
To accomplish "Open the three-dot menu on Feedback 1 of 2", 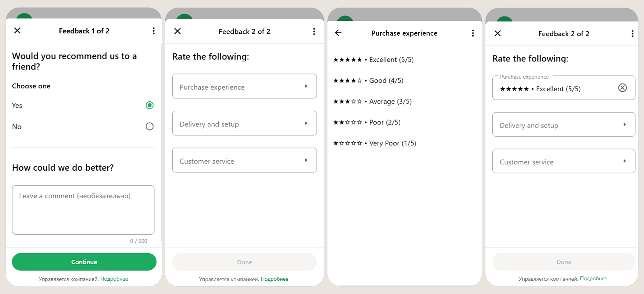I will pyautogui.click(x=153, y=31).
